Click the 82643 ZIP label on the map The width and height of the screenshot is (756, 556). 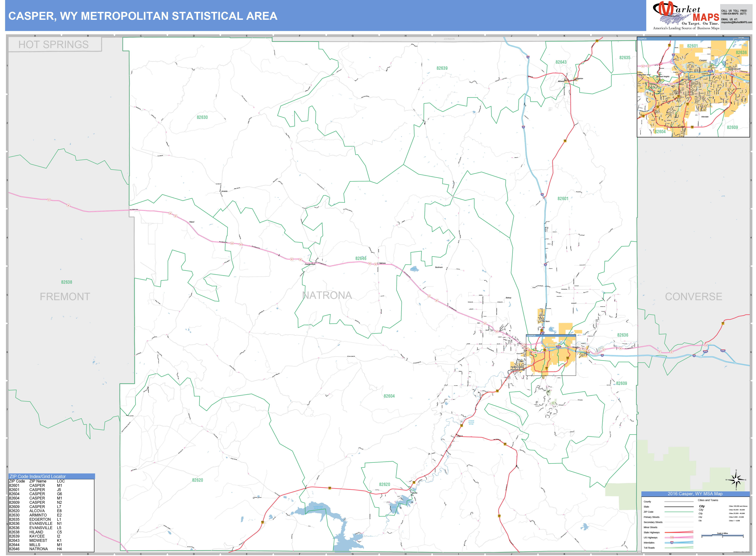pos(561,62)
